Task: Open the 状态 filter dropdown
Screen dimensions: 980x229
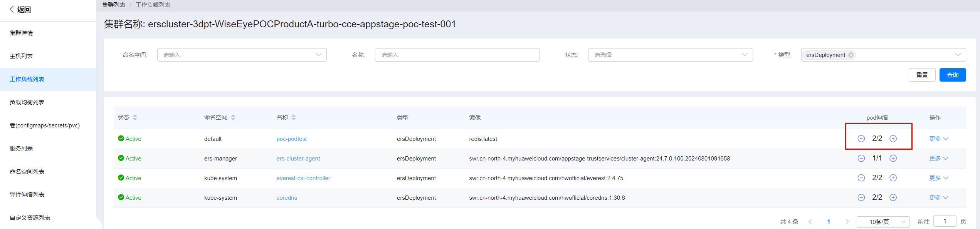Action: pos(670,55)
